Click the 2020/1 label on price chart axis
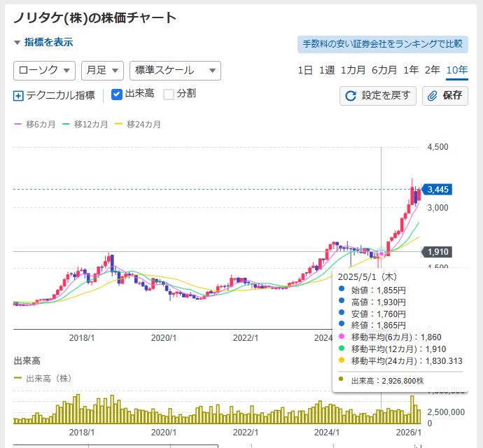This screenshot has height=448, width=483. tap(164, 338)
